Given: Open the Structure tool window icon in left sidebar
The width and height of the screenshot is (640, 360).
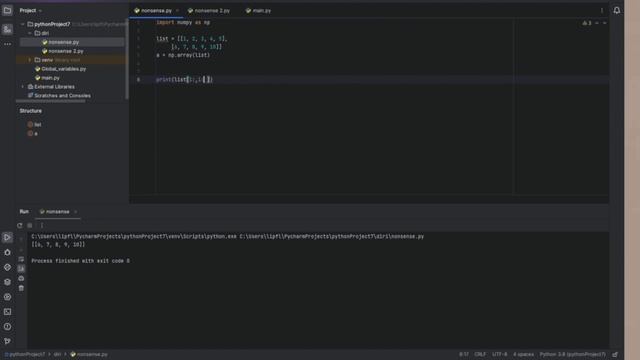Looking at the screenshot, I should click(x=7, y=29).
